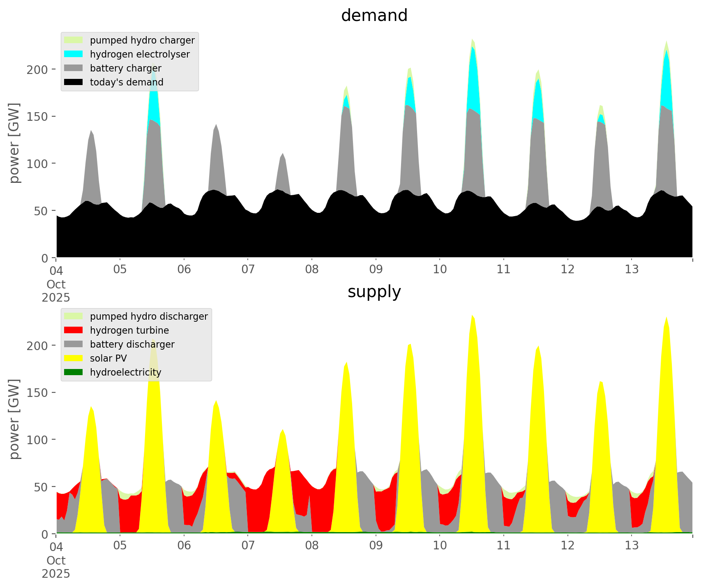Screen dimensions: 701x588
Task: Click the demand chart's power [GW] axis label
Action: 14,143
